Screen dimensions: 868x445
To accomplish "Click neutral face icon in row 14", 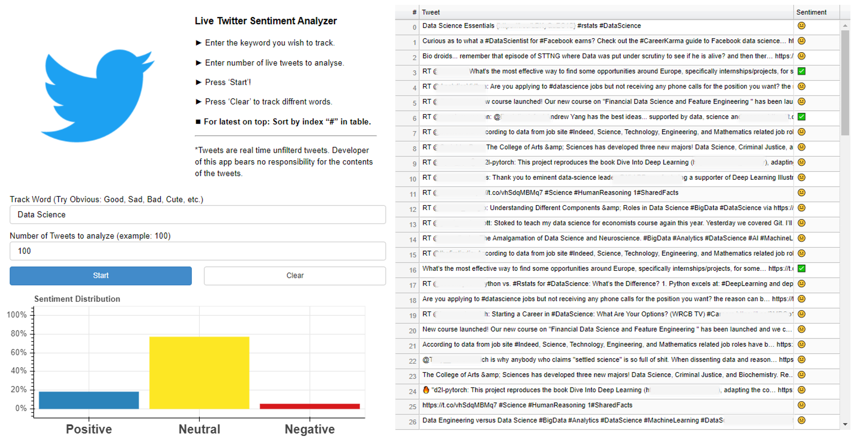I will coord(802,238).
